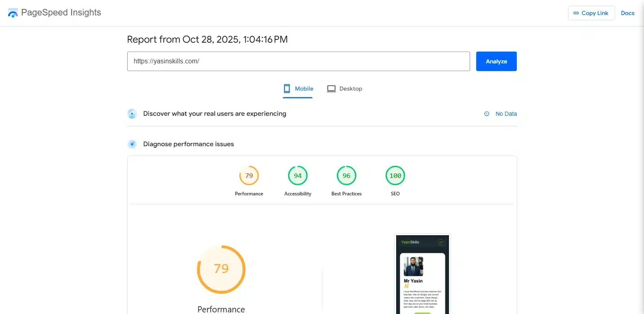Click the chain icon in Copy Link
This screenshot has height=314, width=644.
576,13
